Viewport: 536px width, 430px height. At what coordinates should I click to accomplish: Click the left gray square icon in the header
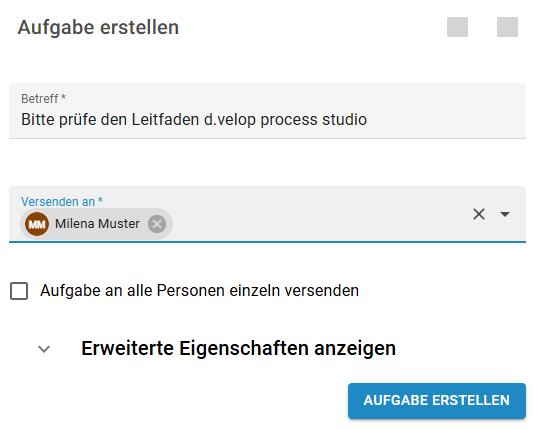coord(457,27)
